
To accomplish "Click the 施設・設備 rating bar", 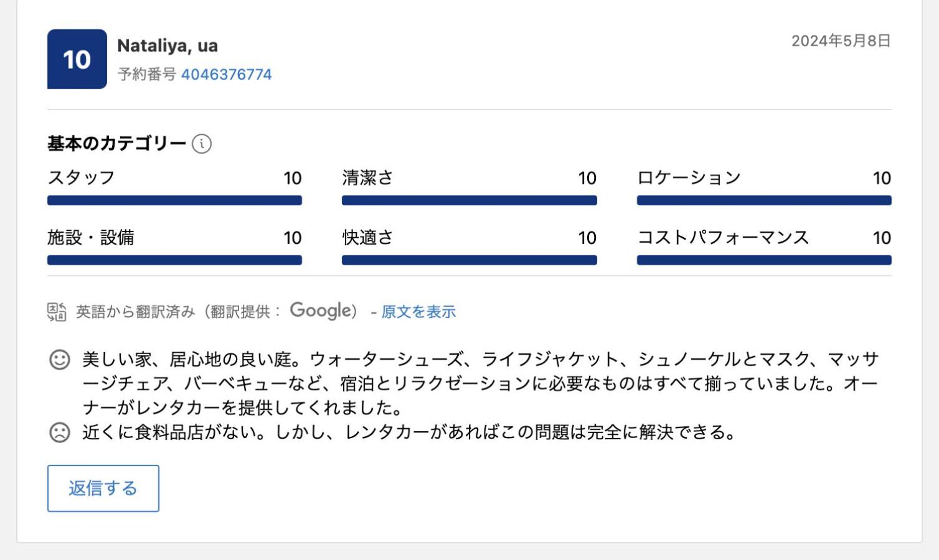I will 174,260.
